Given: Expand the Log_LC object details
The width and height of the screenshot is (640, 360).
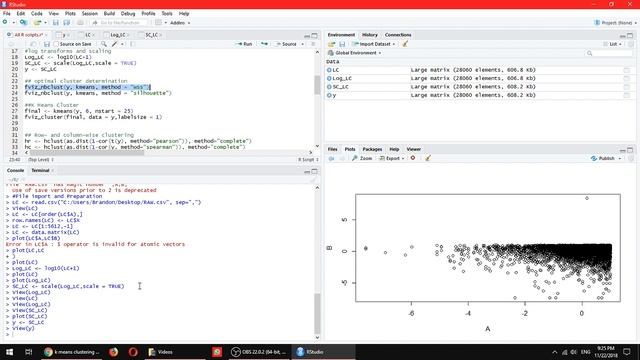Looking at the screenshot, I should tap(329, 78).
